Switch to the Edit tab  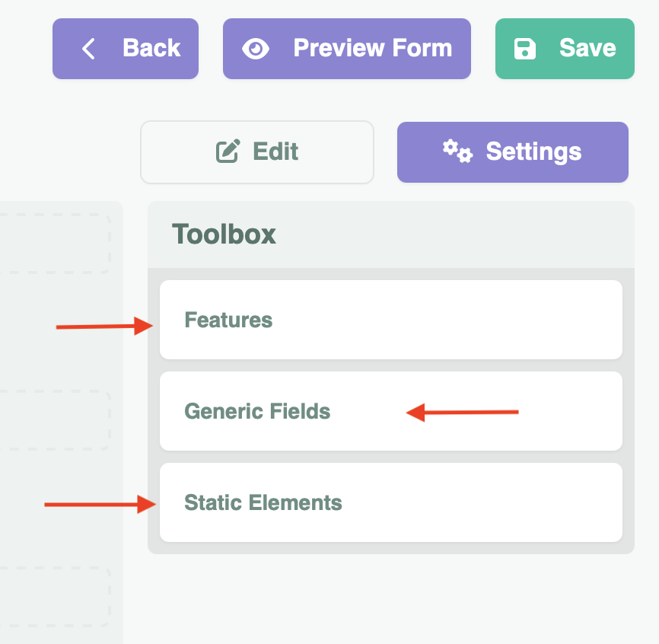[257, 152]
